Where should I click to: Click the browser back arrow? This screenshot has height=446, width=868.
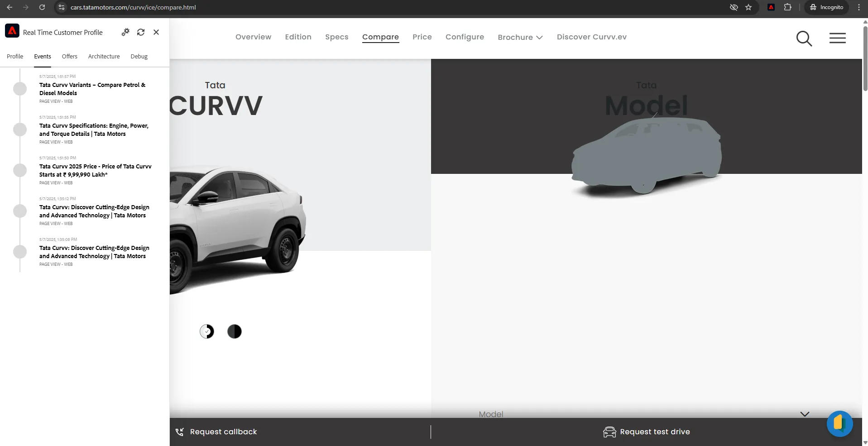[x=10, y=7]
